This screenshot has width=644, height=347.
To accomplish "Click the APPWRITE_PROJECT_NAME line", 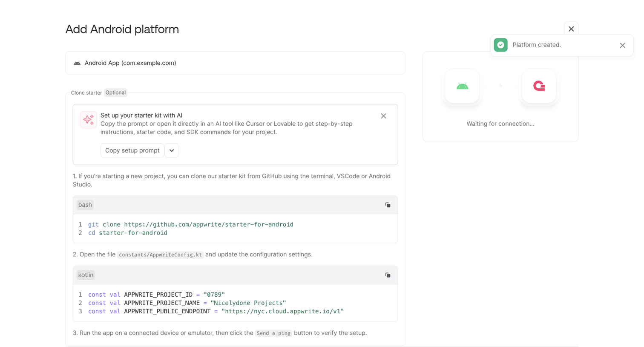I will point(187,303).
